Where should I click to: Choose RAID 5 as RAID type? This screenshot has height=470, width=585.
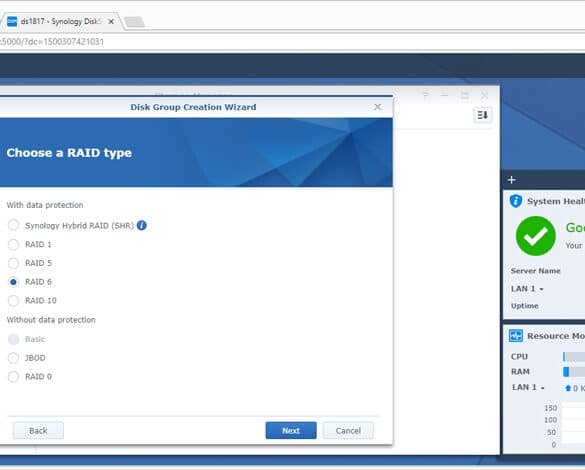tap(13, 263)
